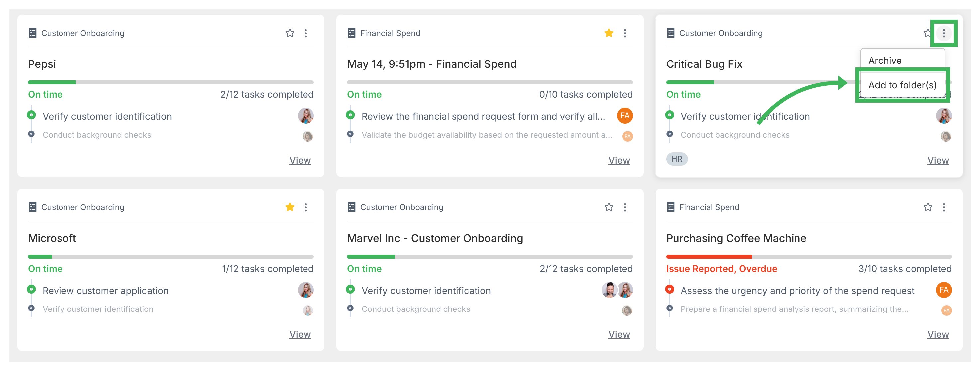This screenshot has width=980, height=371.
Task: Click the template icon on Critical Bug Fix card
Action: click(671, 33)
